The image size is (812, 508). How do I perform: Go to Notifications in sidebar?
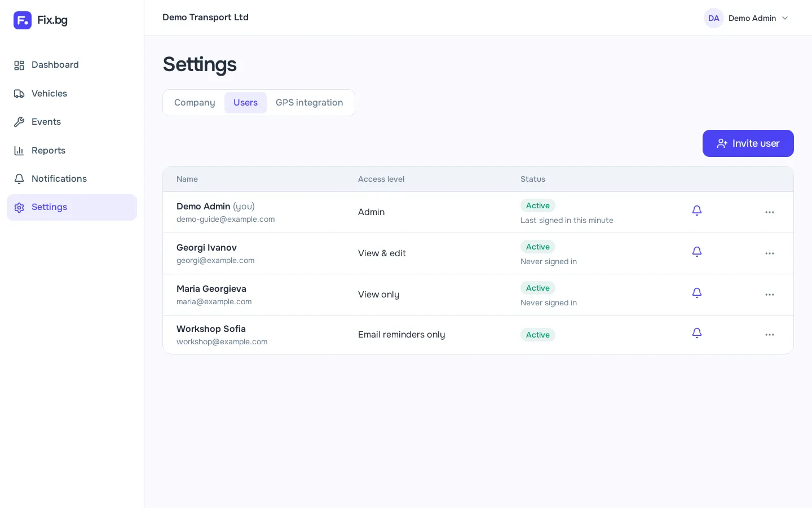72,179
